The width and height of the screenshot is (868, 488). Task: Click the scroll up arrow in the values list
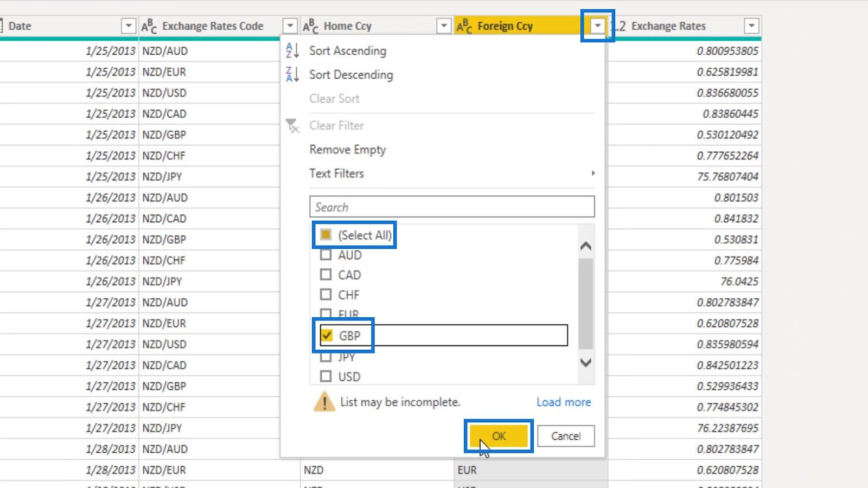point(586,246)
